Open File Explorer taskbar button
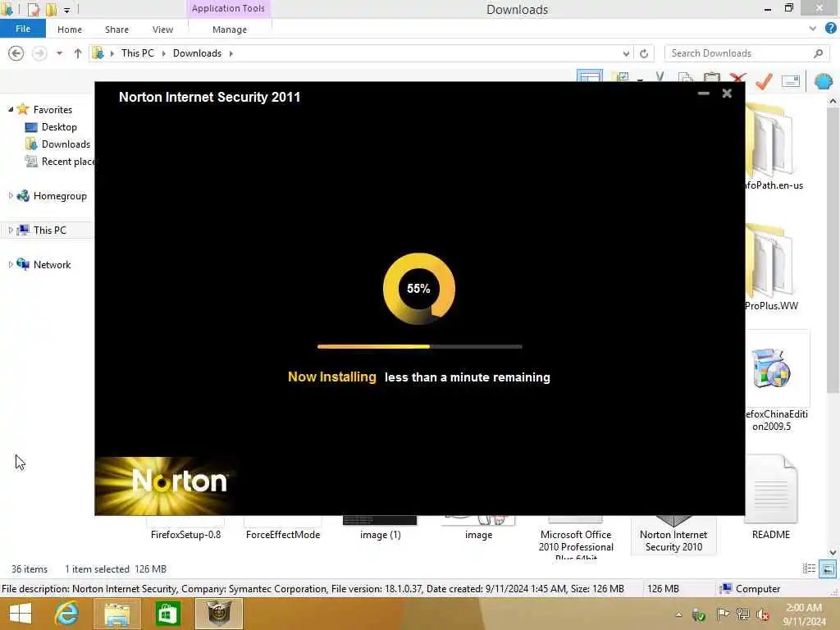Screen dimensions: 840x630 [x=116, y=614]
